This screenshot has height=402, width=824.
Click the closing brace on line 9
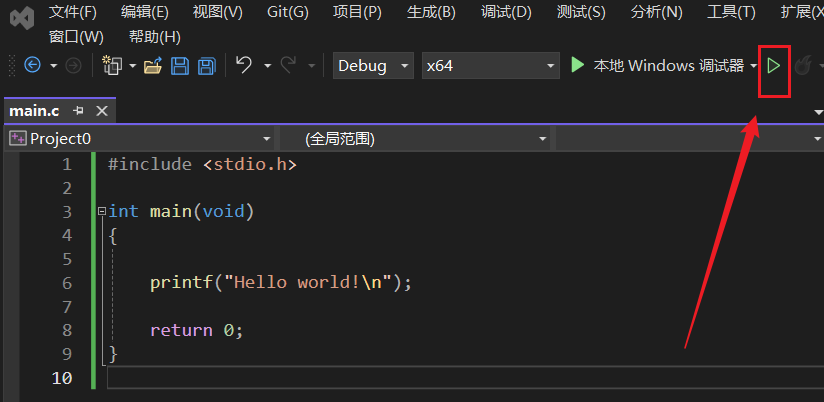click(x=112, y=354)
